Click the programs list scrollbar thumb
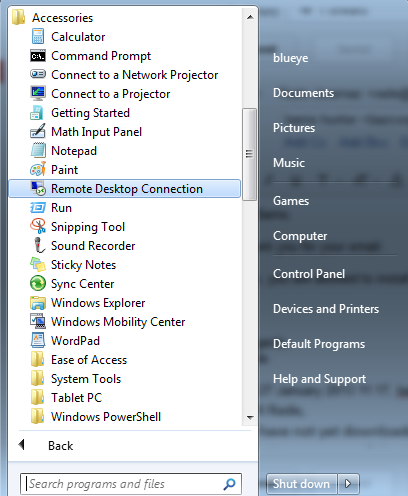Viewport: 408px width, 496px height. [249, 154]
